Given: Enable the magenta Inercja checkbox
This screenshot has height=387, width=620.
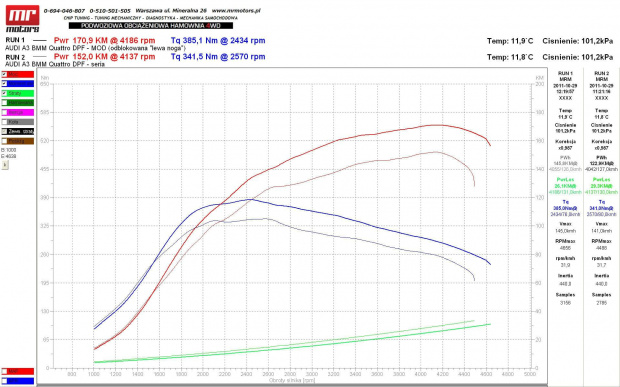Looking at the screenshot, I should click(4, 112).
